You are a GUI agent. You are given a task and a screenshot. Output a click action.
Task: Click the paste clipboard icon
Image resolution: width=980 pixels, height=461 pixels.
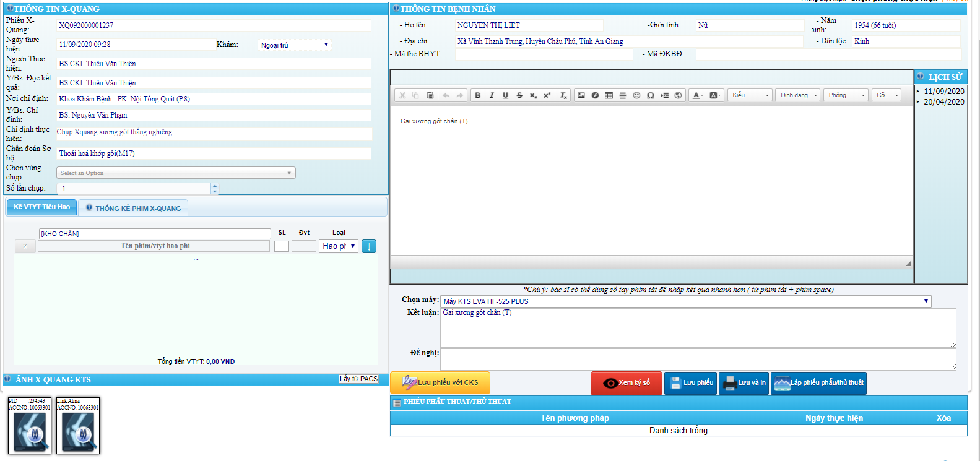pos(430,95)
